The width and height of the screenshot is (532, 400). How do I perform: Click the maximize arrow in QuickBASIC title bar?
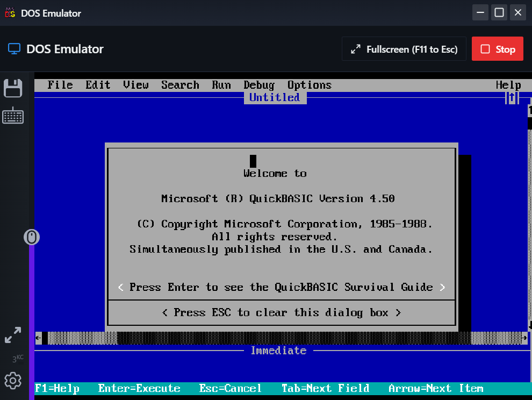pyautogui.click(x=512, y=98)
